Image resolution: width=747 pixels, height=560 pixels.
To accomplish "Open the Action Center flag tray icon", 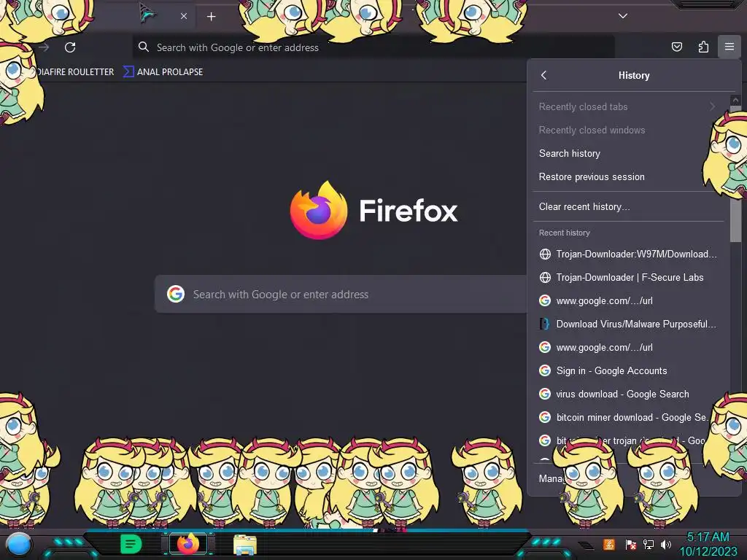I will click(630, 544).
